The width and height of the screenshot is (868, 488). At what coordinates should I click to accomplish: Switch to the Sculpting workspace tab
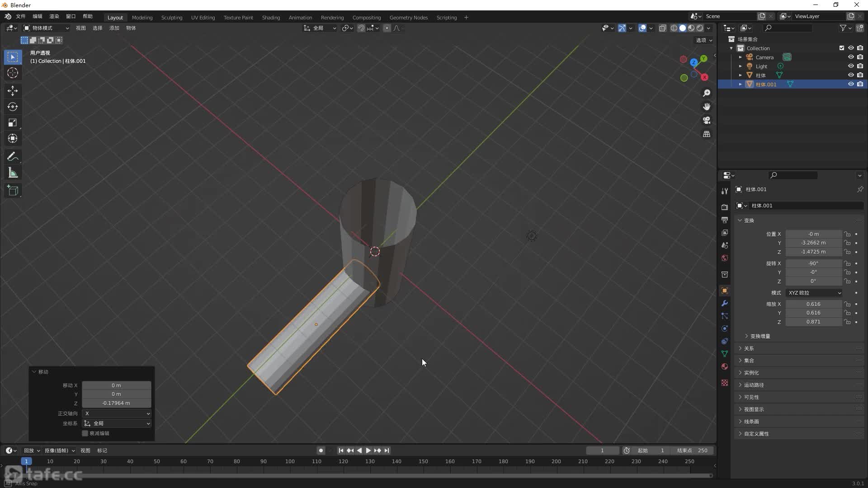coord(172,17)
